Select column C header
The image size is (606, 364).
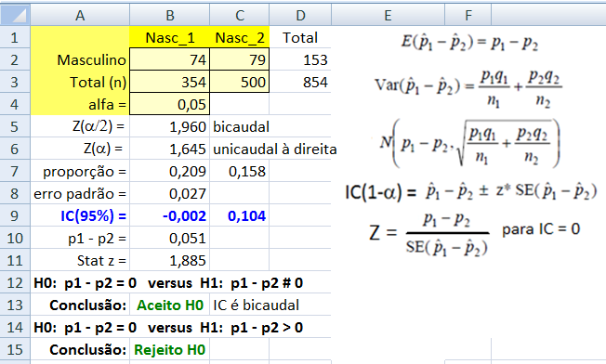pyautogui.click(x=240, y=15)
